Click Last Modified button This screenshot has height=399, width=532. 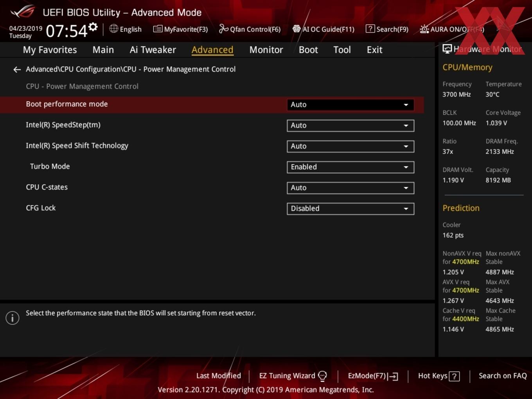[218, 376]
